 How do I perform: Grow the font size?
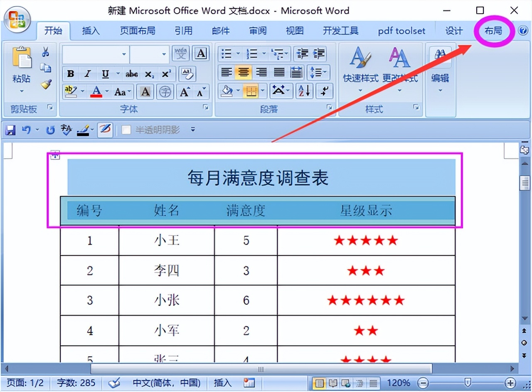[184, 92]
